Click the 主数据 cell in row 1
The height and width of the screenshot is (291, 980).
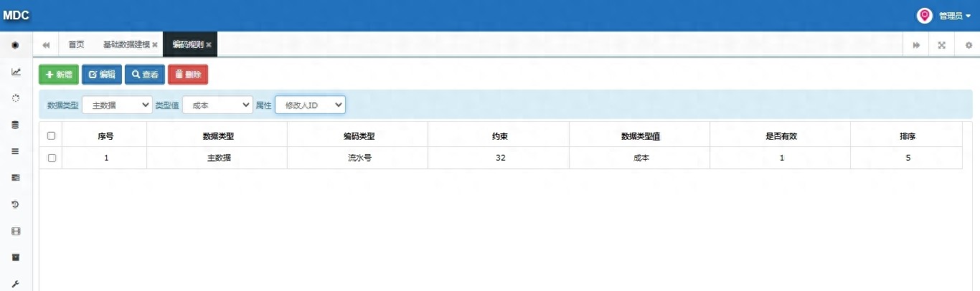coord(218,158)
